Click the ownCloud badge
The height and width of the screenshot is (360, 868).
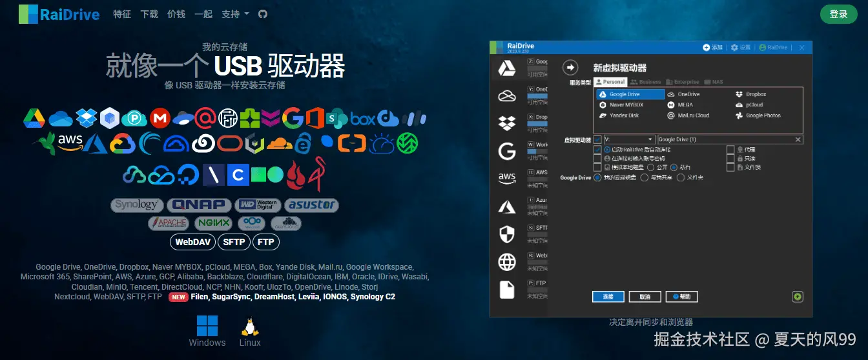click(x=285, y=223)
